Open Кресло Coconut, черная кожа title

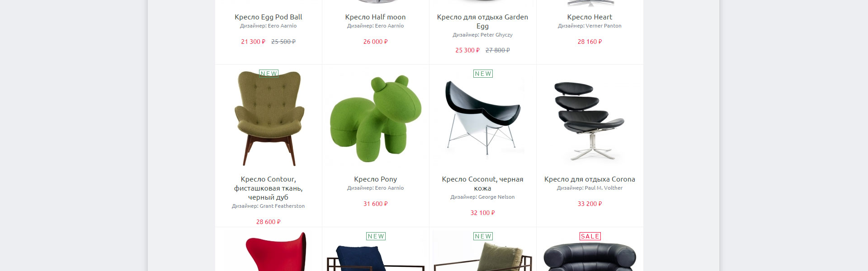(482, 183)
